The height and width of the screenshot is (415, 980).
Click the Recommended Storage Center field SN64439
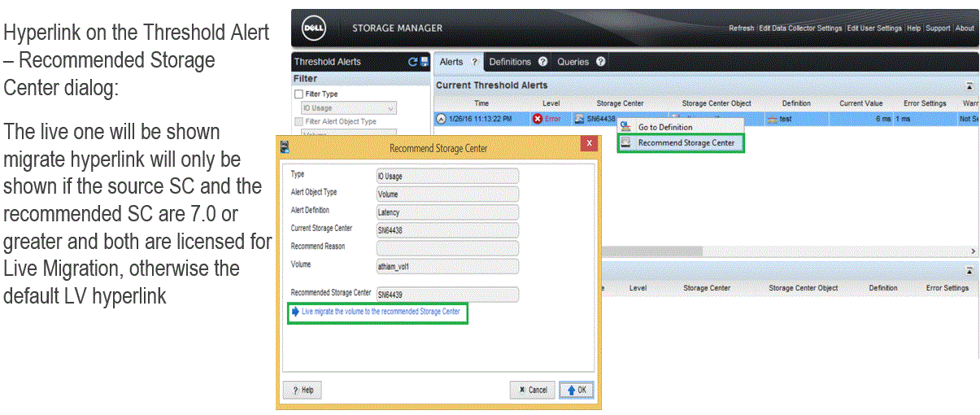[446, 295]
